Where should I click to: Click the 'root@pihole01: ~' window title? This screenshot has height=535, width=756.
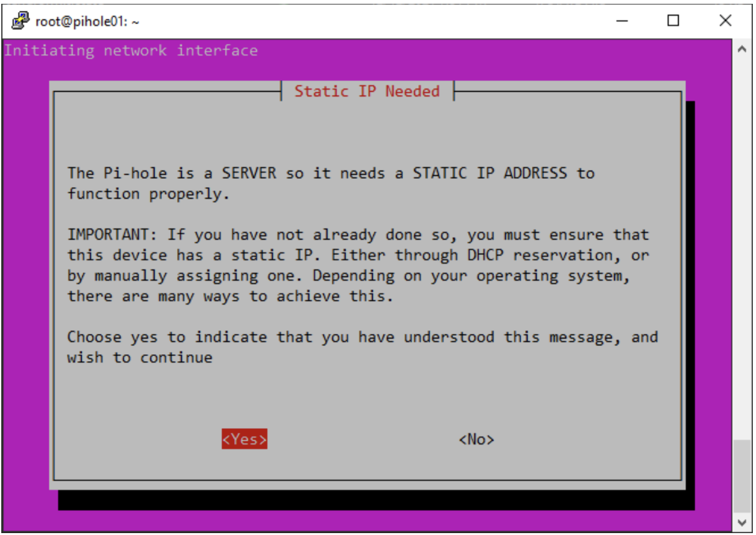87,22
